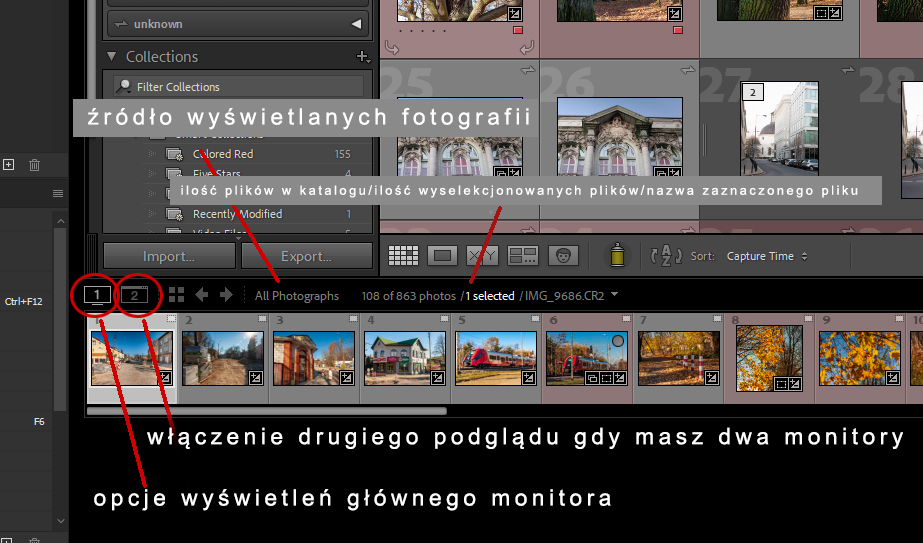This screenshot has height=543, width=923.
Task: Select the Painter spray can tool
Action: [618, 256]
